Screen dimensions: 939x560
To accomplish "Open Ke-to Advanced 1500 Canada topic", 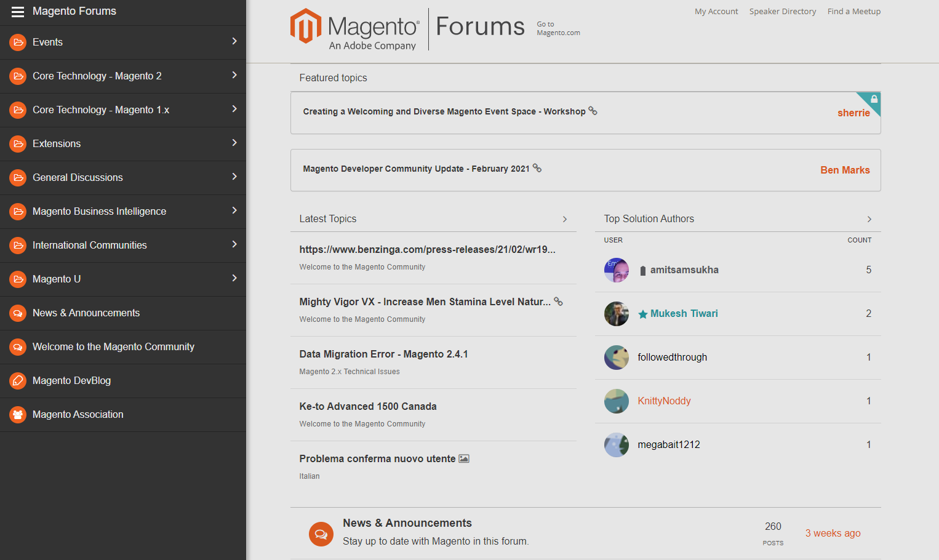I will click(x=368, y=407).
